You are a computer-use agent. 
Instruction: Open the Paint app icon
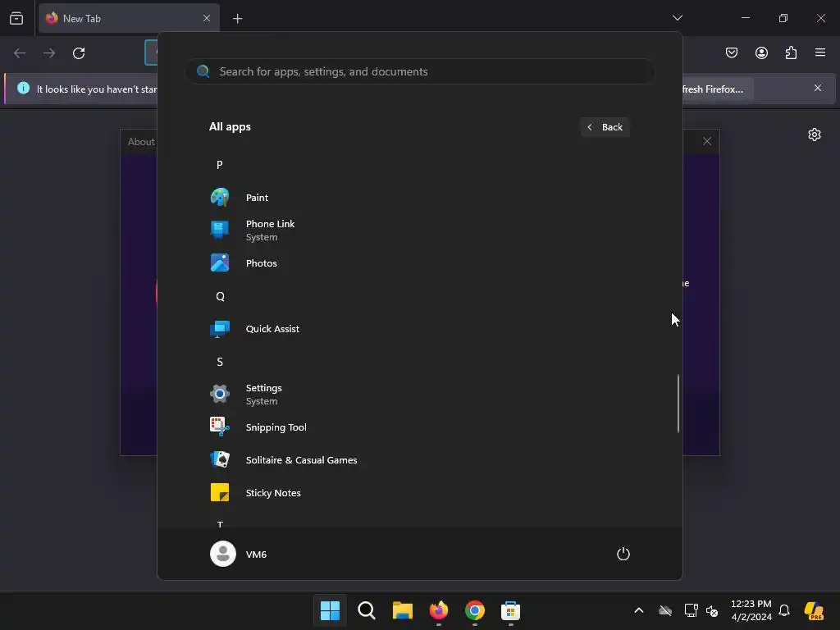[x=220, y=197]
